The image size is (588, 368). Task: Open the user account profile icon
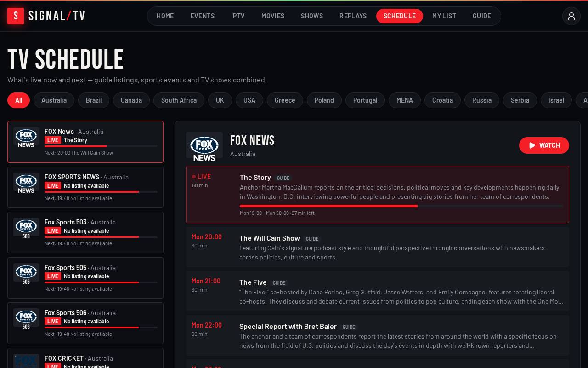(571, 16)
